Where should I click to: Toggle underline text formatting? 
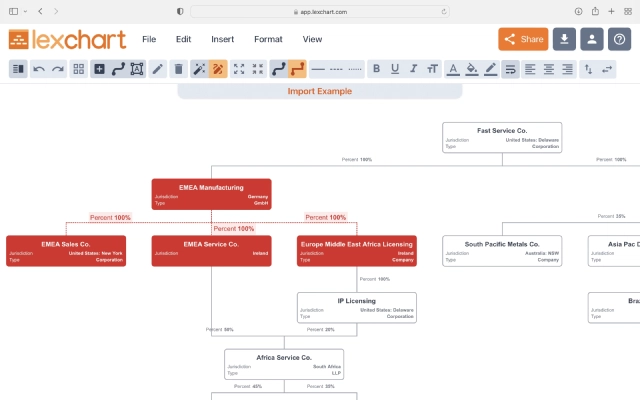tap(395, 69)
